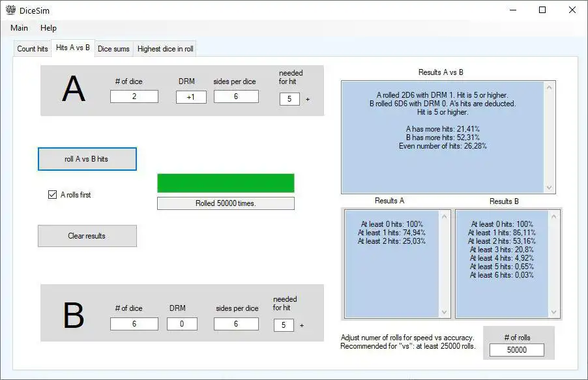
Task: Select player A's DRM field
Action: coord(191,97)
